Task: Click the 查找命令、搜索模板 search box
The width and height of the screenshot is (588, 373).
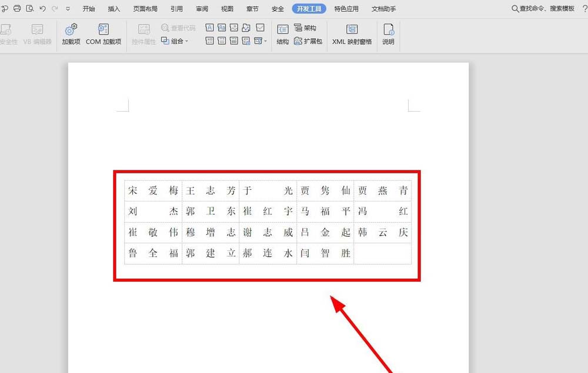Action: (x=543, y=8)
